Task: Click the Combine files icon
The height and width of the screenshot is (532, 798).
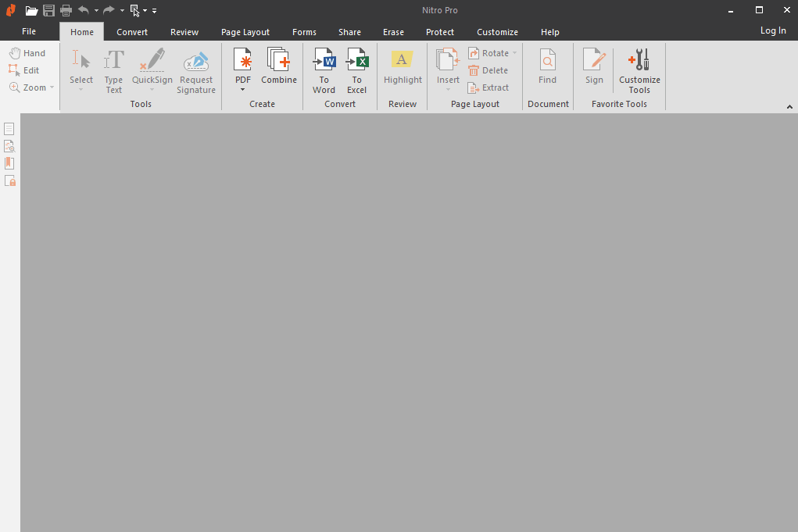Action: [x=279, y=61]
